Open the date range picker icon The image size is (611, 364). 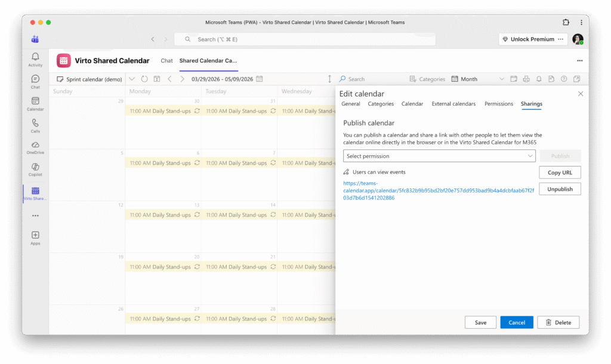click(x=260, y=79)
